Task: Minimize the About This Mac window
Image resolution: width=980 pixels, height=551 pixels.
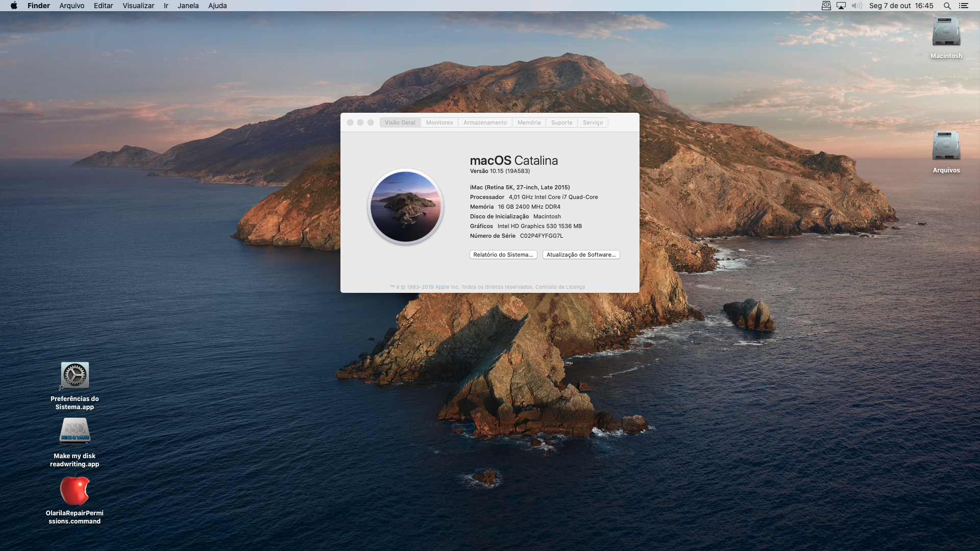Action: tap(360, 122)
